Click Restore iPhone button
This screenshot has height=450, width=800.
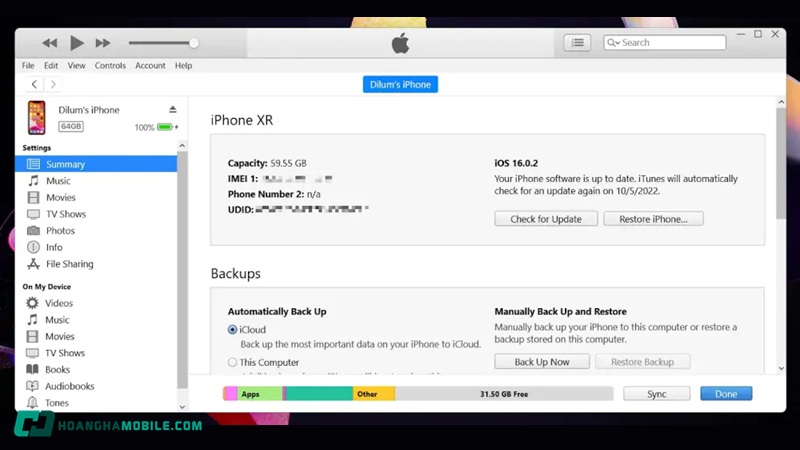[653, 219]
